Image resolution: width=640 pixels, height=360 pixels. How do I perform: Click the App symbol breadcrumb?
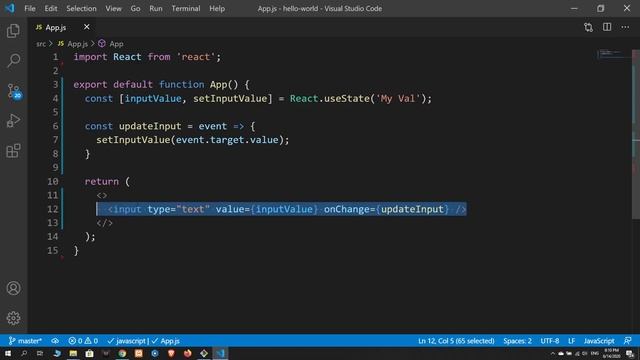[x=111, y=44]
